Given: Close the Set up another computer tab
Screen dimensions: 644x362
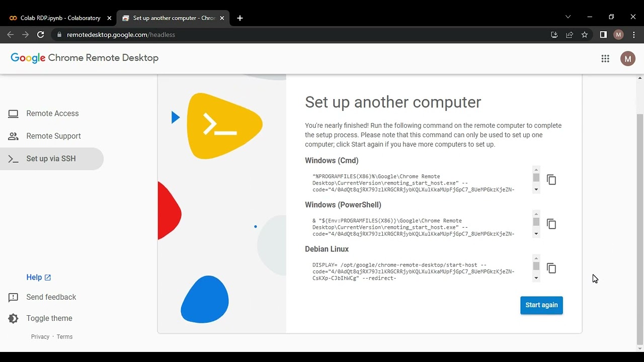Looking at the screenshot, I should coord(222,18).
